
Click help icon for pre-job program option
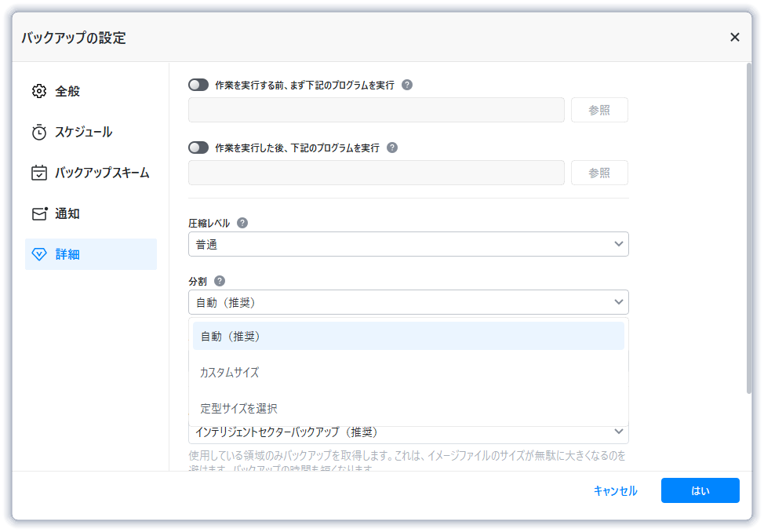(407, 85)
